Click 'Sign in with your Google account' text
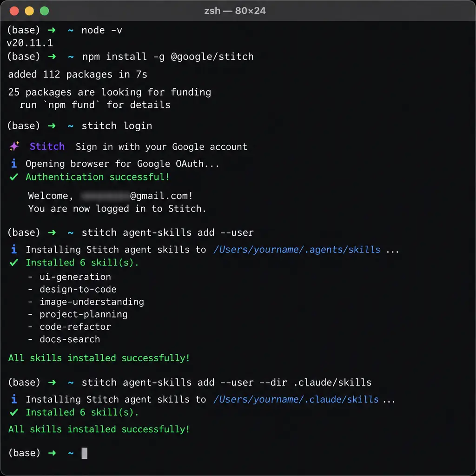This screenshot has width=476, height=476. click(161, 146)
